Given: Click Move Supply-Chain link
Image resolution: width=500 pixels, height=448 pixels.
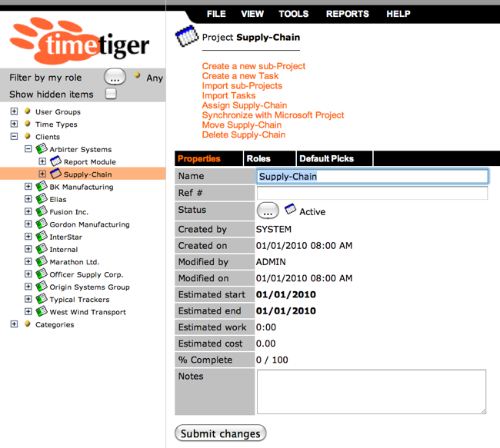Looking at the screenshot, I should (242, 125).
